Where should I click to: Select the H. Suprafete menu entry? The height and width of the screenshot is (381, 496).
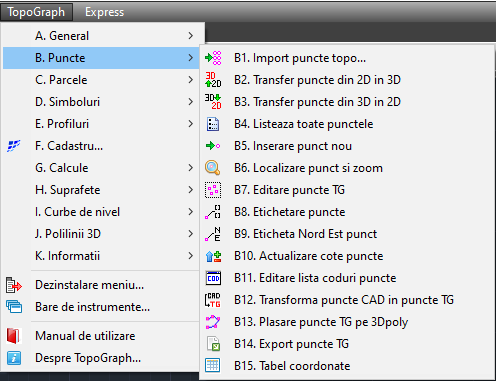(x=101, y=190)
